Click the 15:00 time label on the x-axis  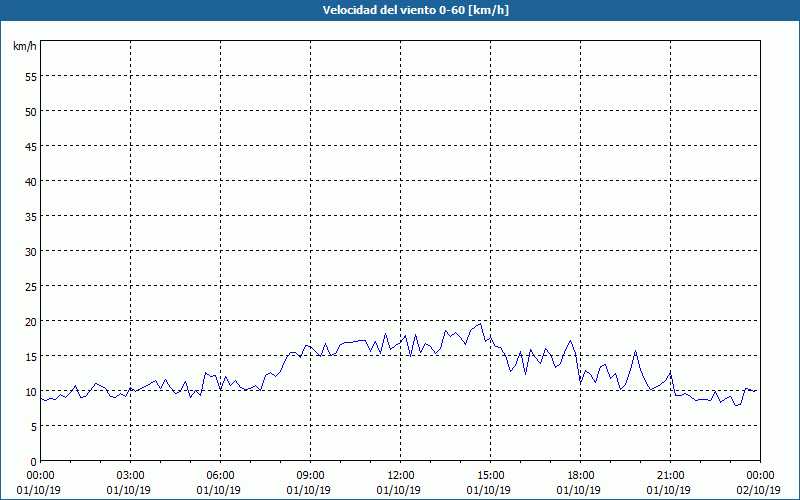(x=490, y=476)
